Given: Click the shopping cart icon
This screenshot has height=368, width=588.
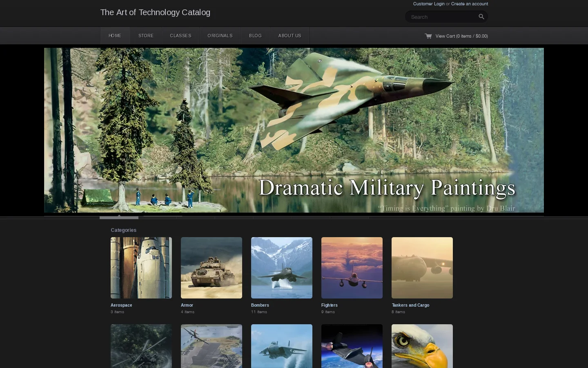Looking at the screenshot, I should (428, 36).
